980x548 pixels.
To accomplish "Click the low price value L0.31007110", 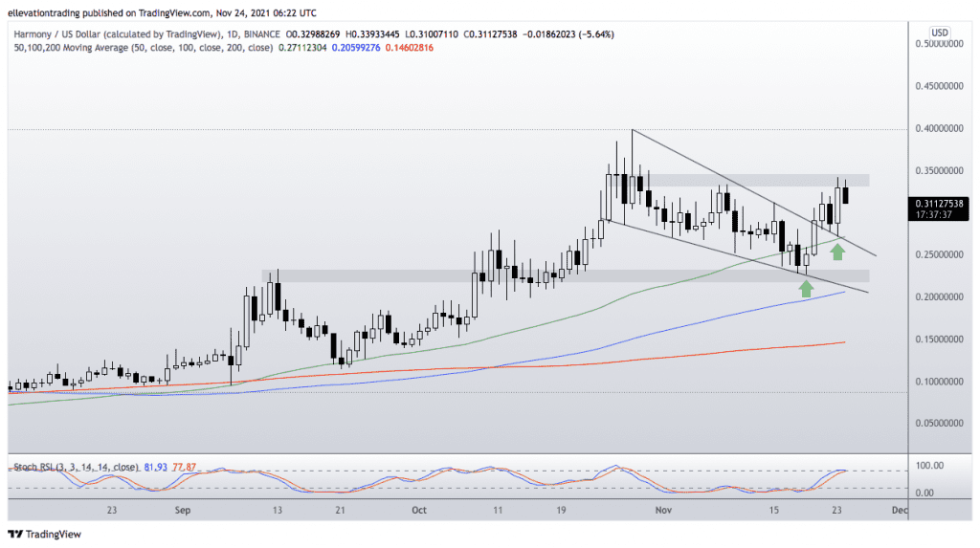I will (x=432, y=34).
